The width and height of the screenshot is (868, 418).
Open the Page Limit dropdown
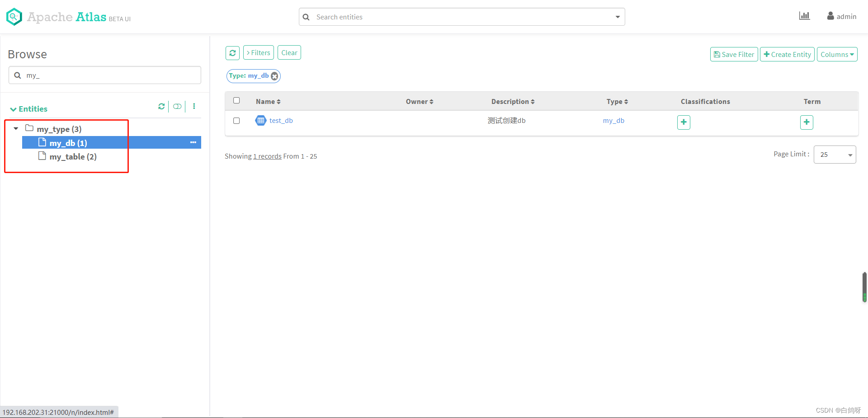pyautogui.click(x=835, y=155)
